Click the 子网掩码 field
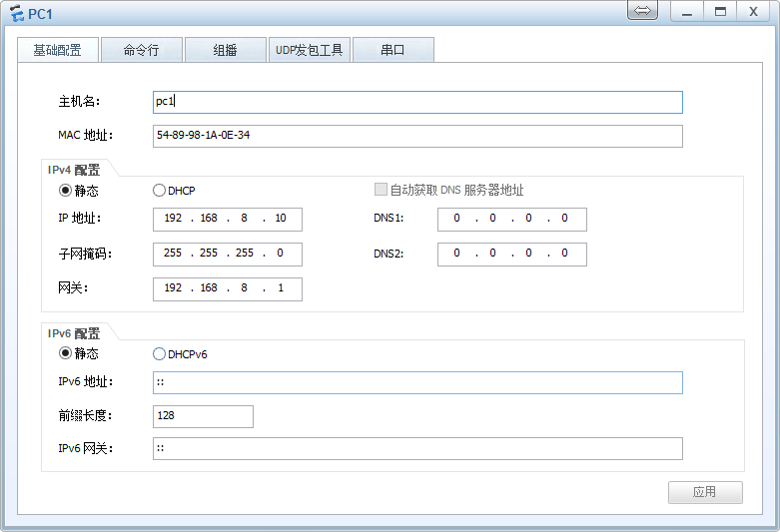 click(228, 255)
